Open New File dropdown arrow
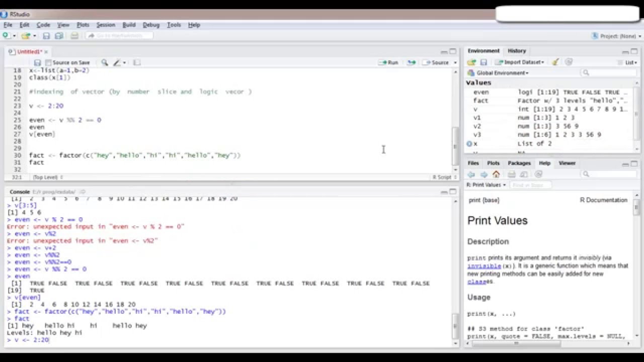The width and height of the screenshot is (644, 362). click(14, 36)
